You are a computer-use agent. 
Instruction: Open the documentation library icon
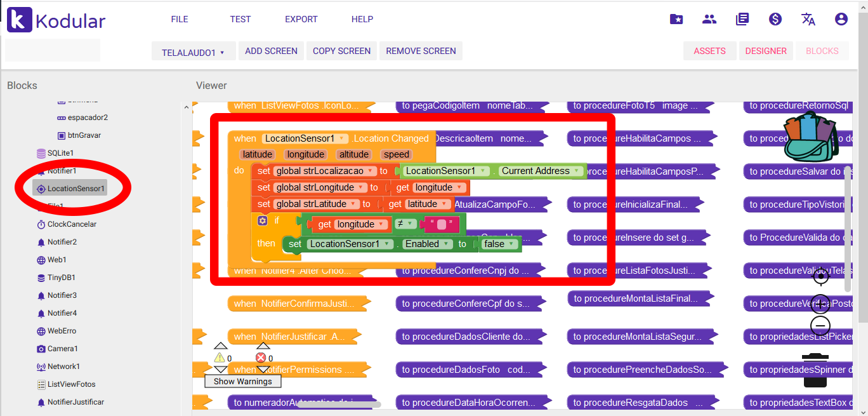[742, 19]
